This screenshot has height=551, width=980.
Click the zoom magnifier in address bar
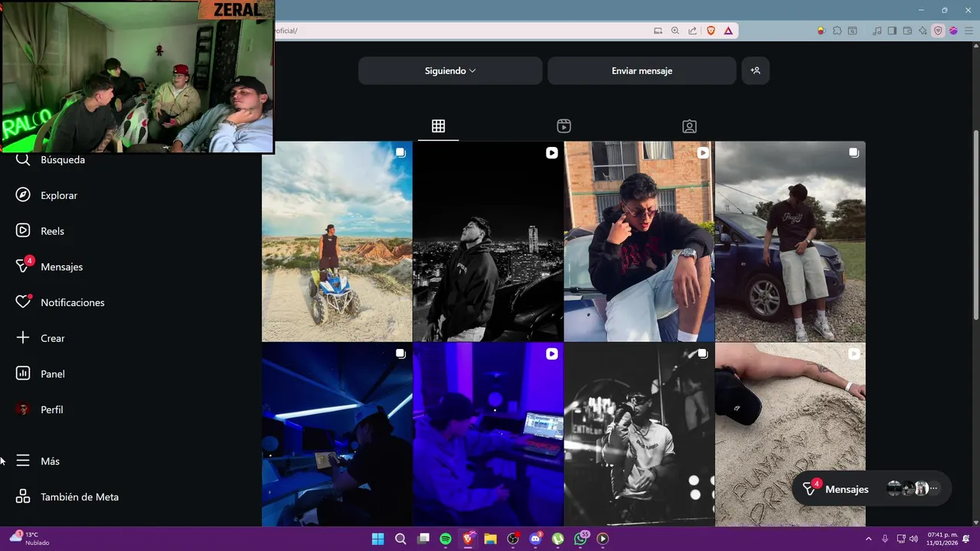(x=675, y=31)
